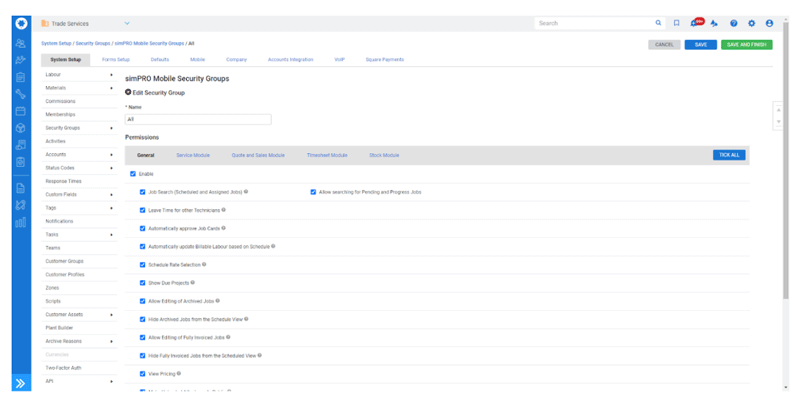Image resolution: width=800 pixels, height=400 pixels.
Task: Open the Leads sidebar icon
Action: (21, 60)
